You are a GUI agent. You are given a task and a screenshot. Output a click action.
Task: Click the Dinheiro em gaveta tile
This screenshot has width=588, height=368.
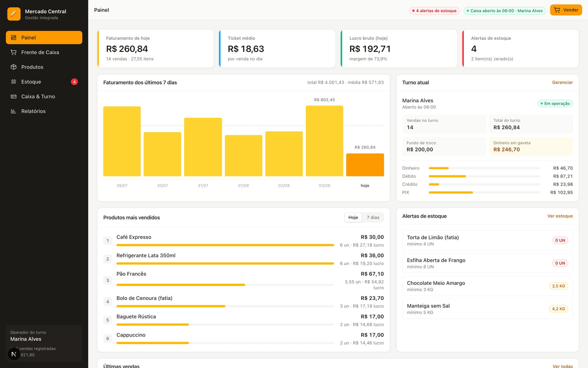531,146
